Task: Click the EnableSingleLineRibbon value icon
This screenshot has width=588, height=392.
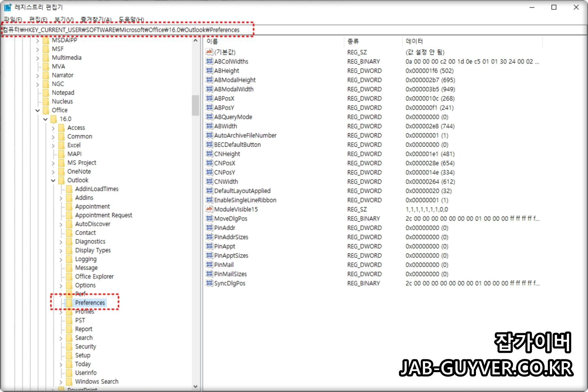Action: point(209,200)
